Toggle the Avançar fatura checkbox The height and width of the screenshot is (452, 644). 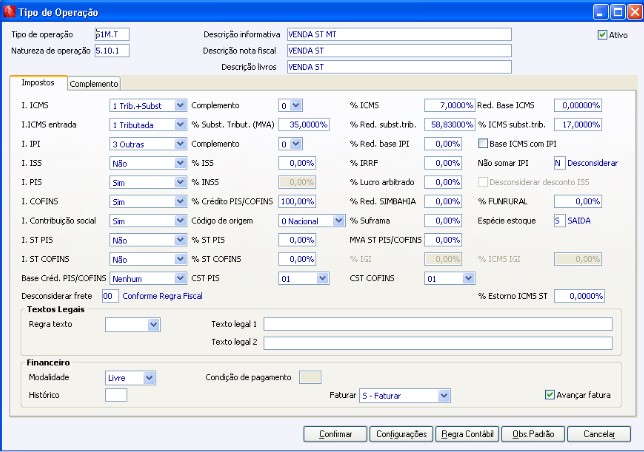[x=551, y=395]
